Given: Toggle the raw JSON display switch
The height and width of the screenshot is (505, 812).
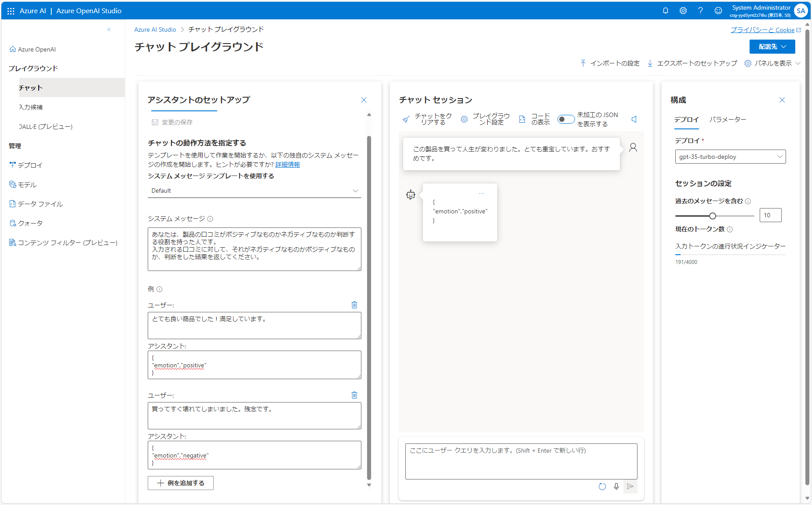Looking at the screenshot, I should click(566, 119).
